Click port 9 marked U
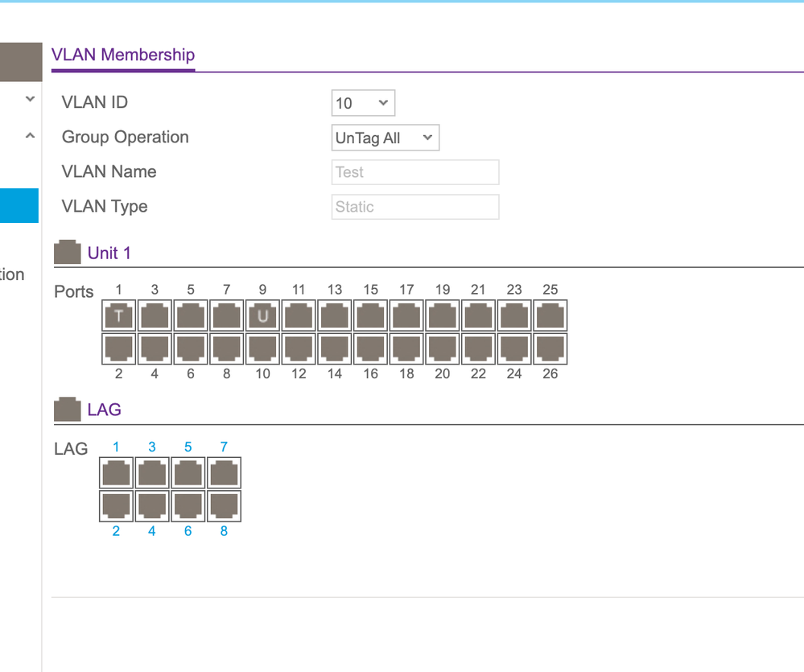This screenshot has width=804, height=672. pyautogui.click(x=262, y=315)
